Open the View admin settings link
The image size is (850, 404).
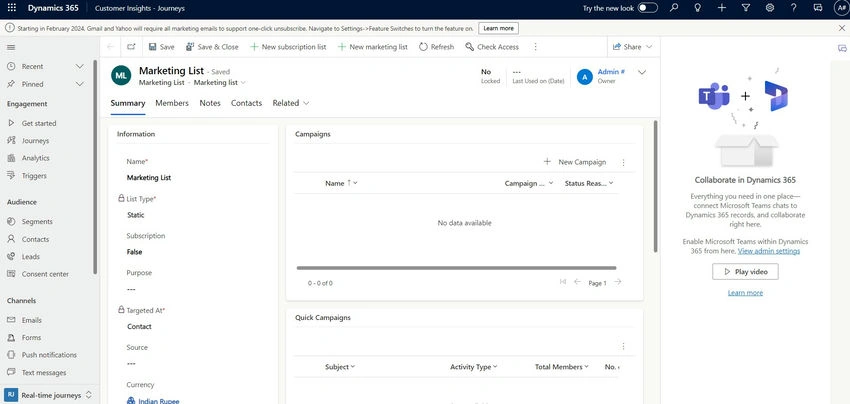pyautogui.click(x=769, y=251)
